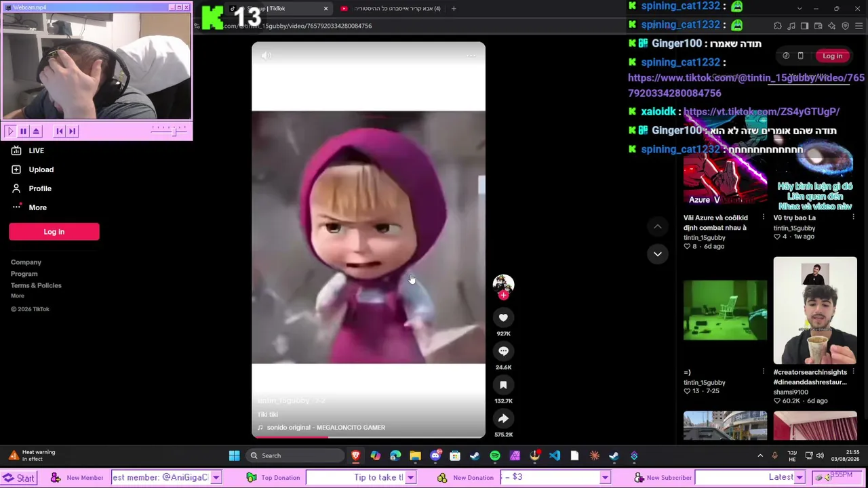Click the browser address bar URL
The height and width of the screenshot is (488, 868).
[x=298, y=26]
